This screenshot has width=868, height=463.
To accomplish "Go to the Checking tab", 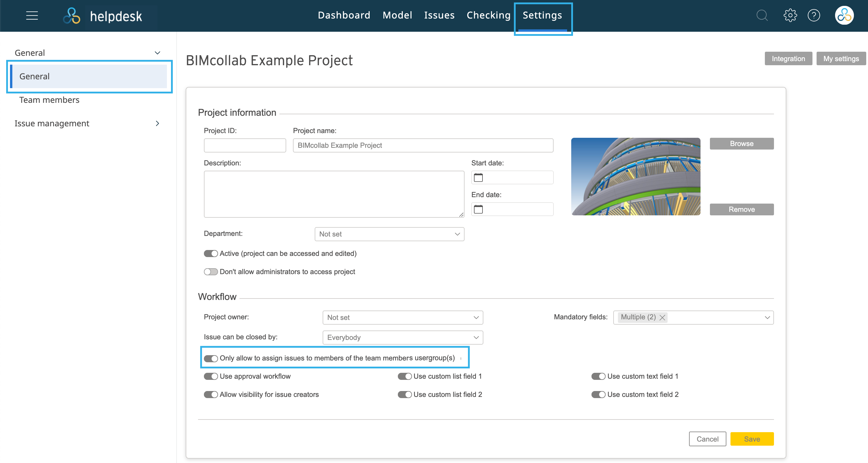I will pyautogui.click(x=489, y=16).
